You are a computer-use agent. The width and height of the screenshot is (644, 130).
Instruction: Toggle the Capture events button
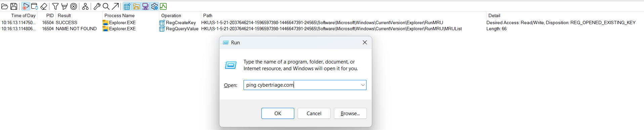tap(26, 6)
